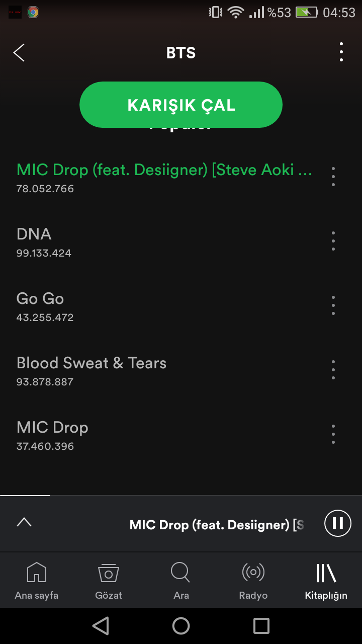Go to the Ana sayfa home tab
The width and height of the screenshot is (362, 644).
pos(36,581)
